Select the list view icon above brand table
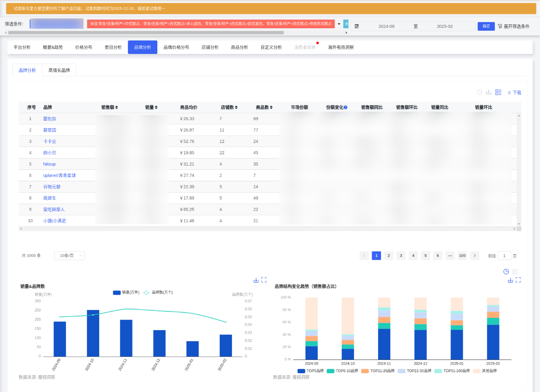The height and width of the screenshot is (392, 540). (498, 92)
